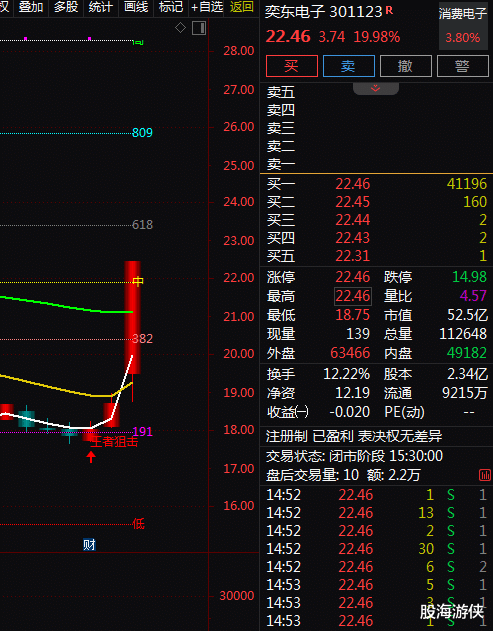Click the 382 Fibonacci level label
493x631 pixels.
point(142,339)
